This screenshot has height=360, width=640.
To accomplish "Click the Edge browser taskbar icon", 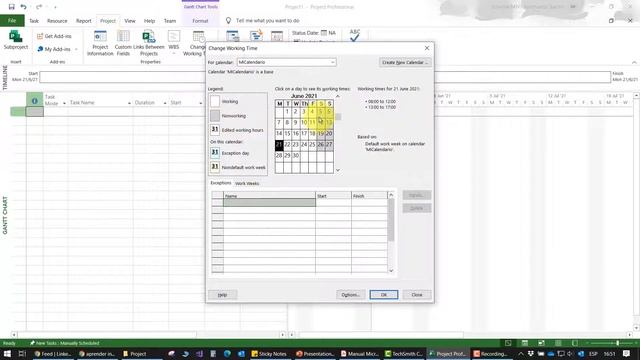I will (227, 354).
